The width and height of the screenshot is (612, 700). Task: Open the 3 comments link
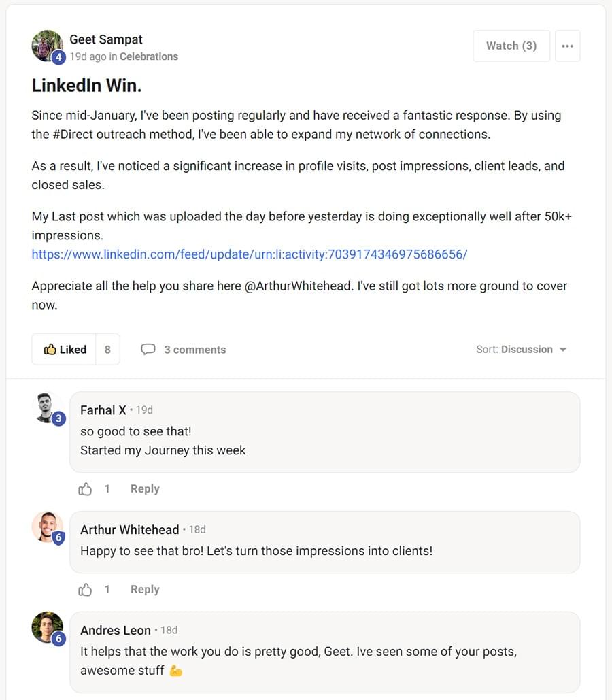click(194, 350)
